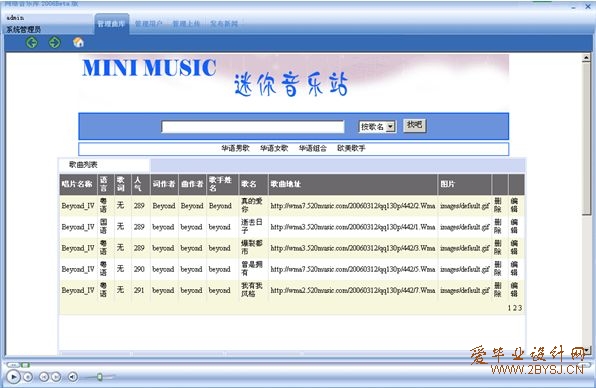Open the 管理曲库 tab
596x388 pixels.
pos(111,24)
